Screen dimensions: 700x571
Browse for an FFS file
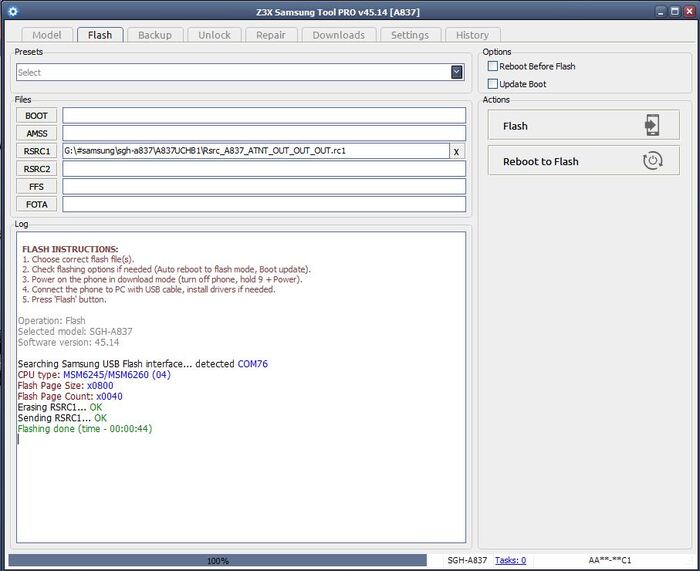pos(37,187)
